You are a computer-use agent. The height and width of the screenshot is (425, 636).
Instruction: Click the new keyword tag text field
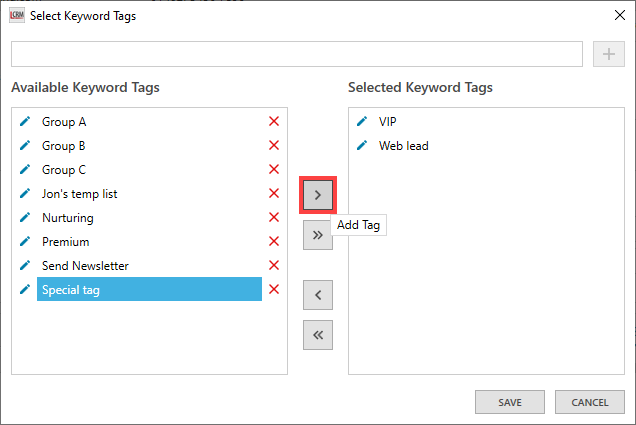(x=296, y=54)
